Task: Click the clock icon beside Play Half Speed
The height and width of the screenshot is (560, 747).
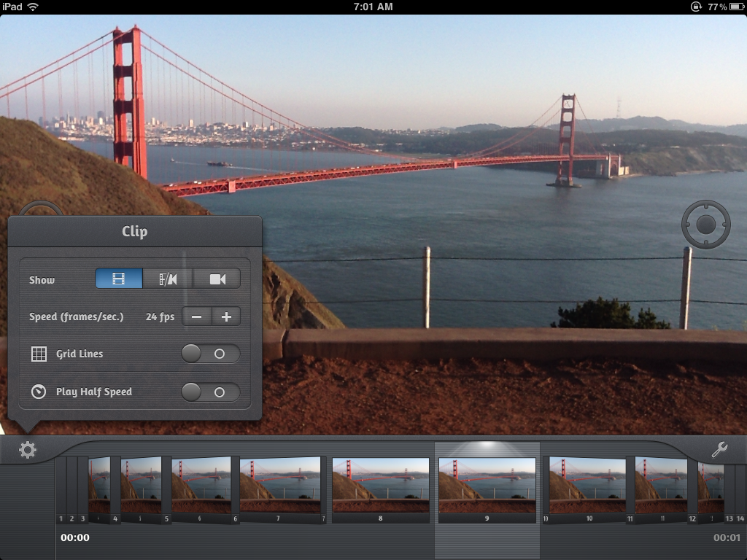Action: [39, 392]
